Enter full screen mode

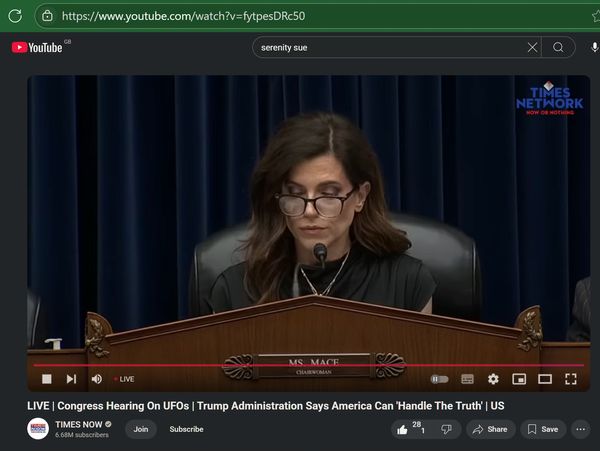[x=571, y=379]
